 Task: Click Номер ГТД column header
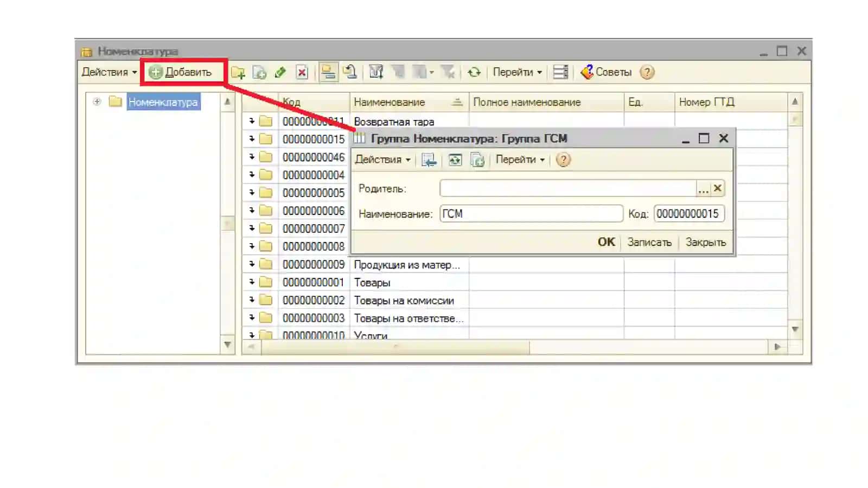point(731,102)
